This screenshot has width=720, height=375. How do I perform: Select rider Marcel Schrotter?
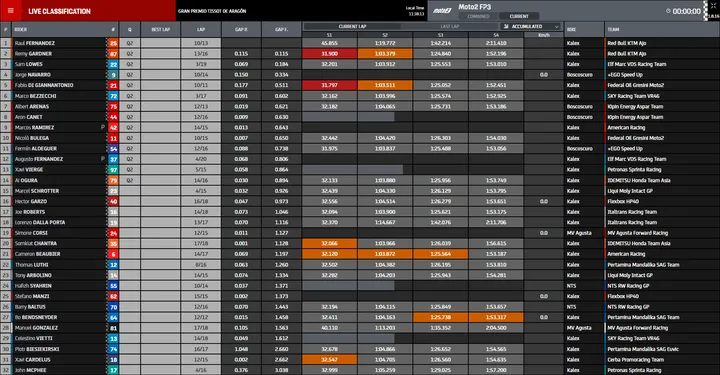click(37, 191)
